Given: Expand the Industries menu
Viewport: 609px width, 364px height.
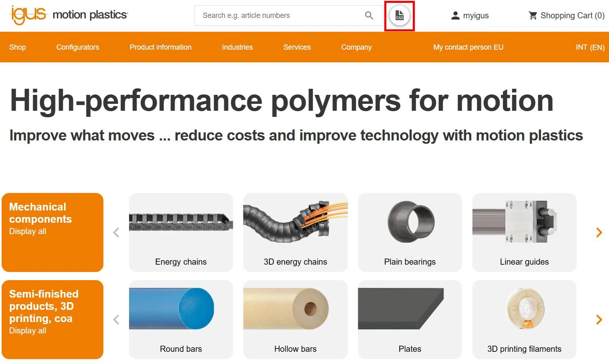Looking at the screenshot, I should tap(237, 47).
